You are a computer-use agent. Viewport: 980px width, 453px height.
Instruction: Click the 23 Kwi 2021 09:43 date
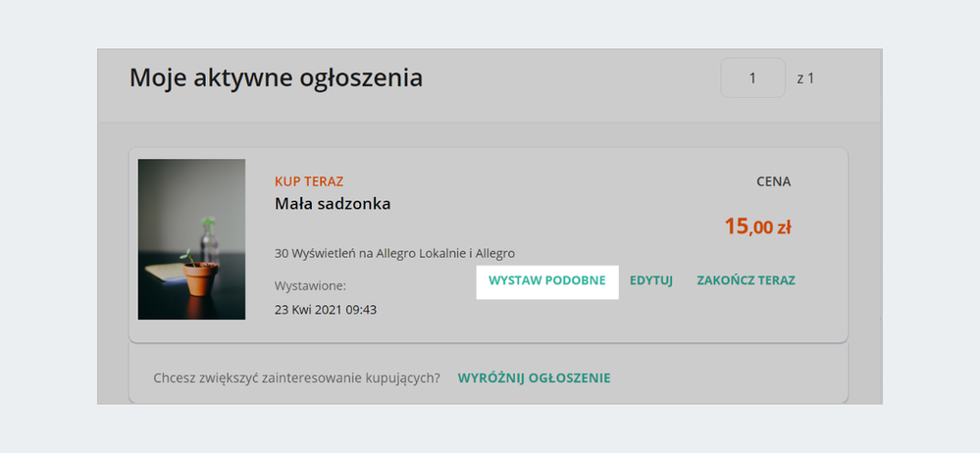click(x=326, y=310)
